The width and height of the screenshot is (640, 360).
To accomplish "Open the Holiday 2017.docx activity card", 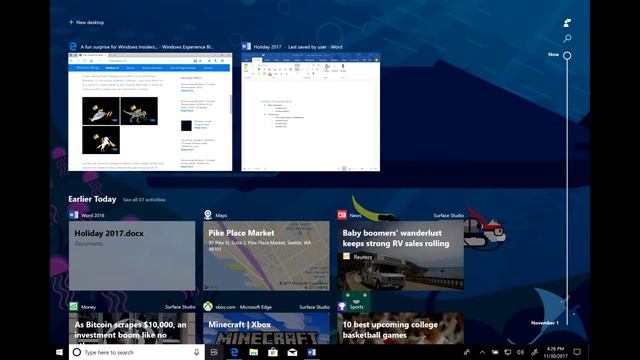I will pyautogui.click(x=132, y=256).
